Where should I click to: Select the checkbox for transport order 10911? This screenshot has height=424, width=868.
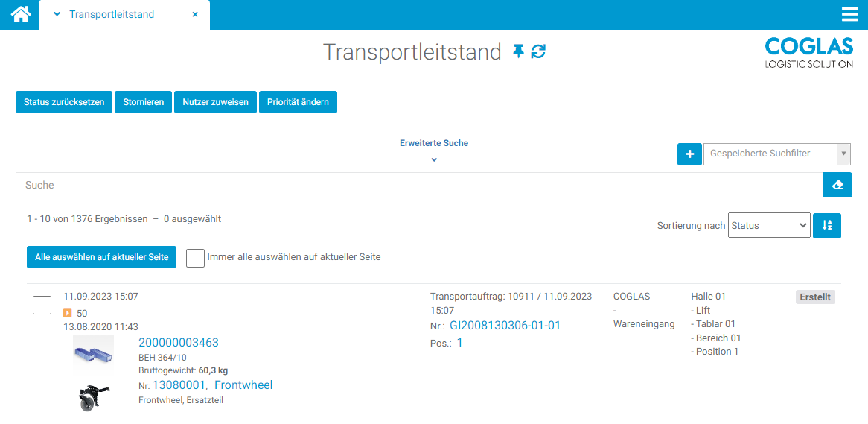pos(42,305)
